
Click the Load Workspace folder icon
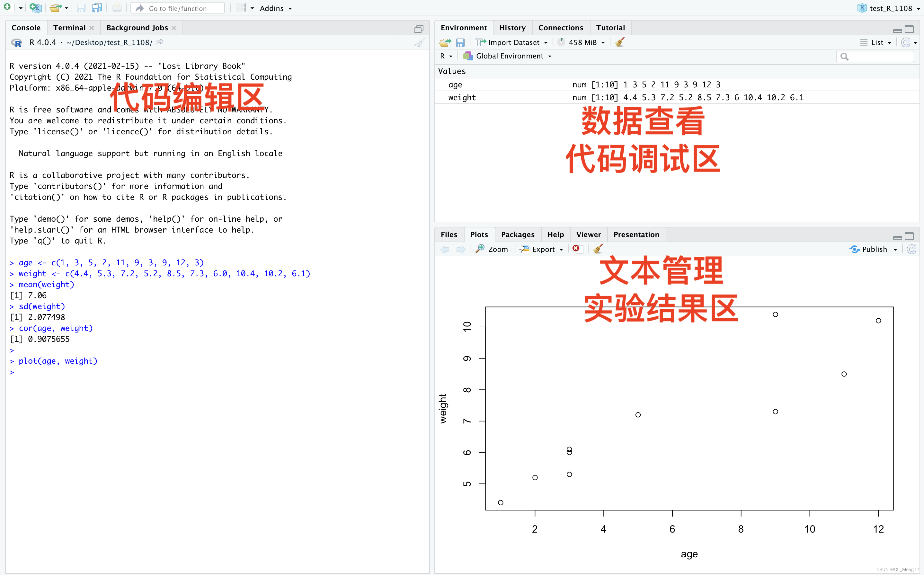(445, 42)
